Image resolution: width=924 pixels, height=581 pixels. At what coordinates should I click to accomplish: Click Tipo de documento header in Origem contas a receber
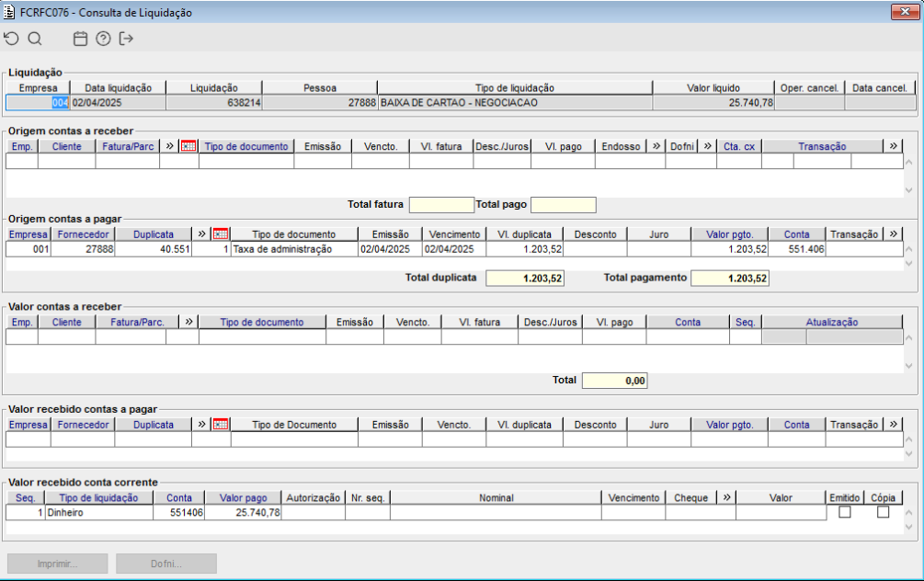pyautogui.click(x=246, y=146)
